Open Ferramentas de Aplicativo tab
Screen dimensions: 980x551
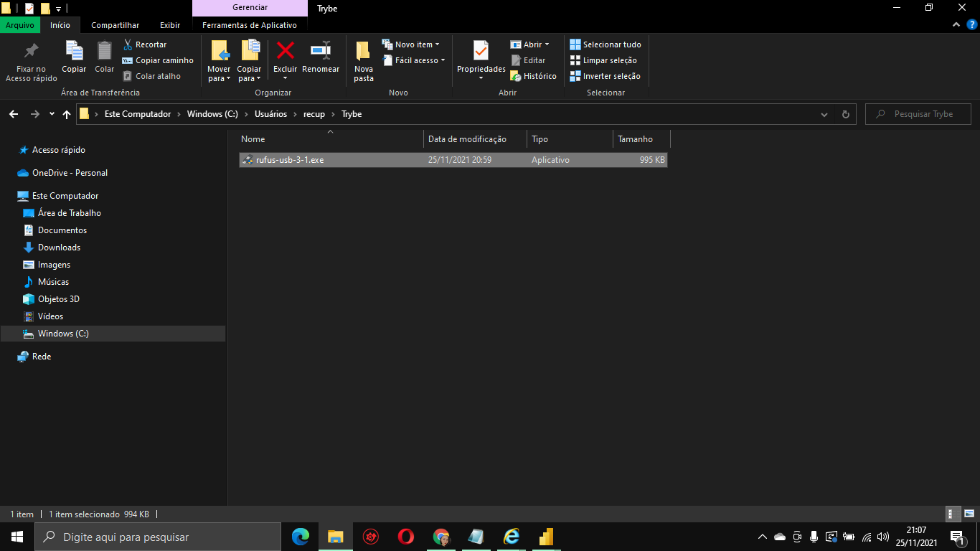click(250, 25)
